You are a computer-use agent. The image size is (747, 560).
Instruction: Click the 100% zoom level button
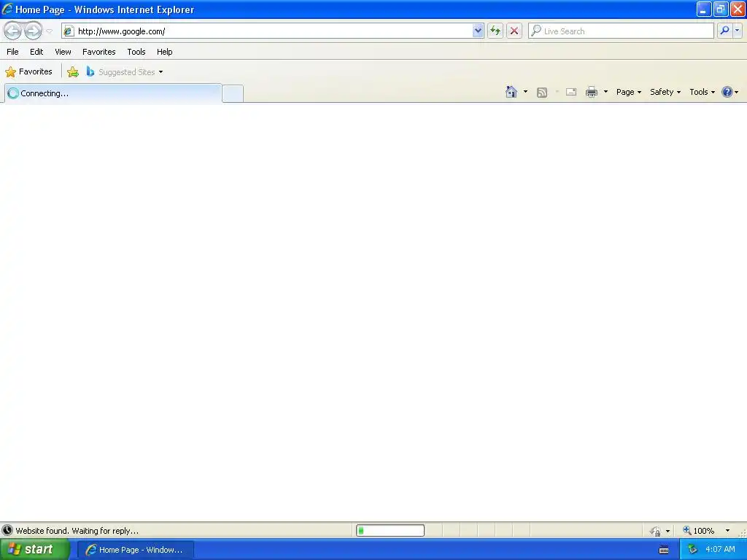699,531
